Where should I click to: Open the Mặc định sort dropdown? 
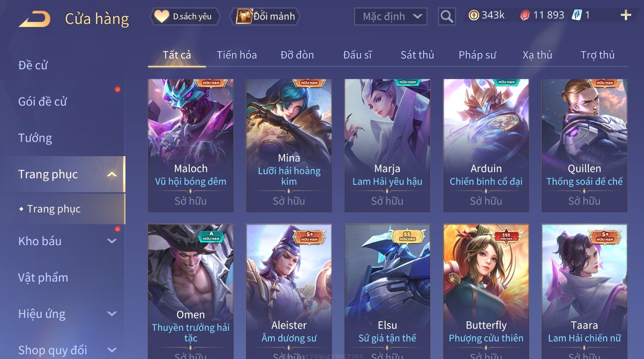point(390,17)
